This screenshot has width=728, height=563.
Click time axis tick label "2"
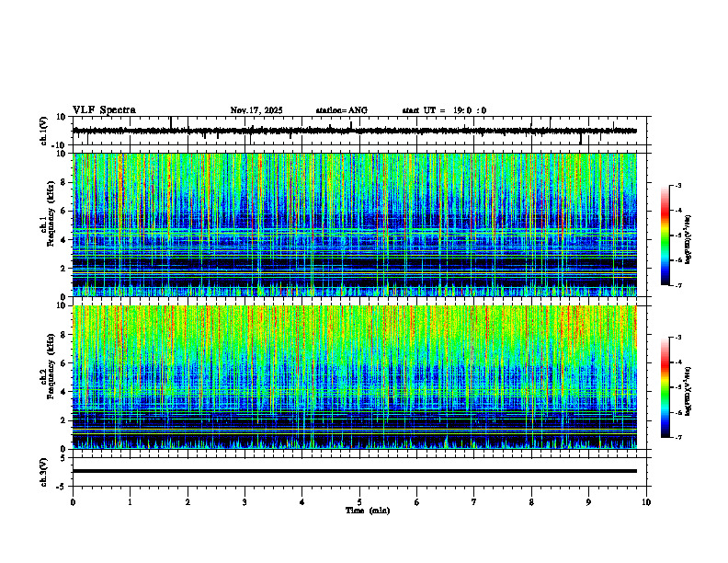pos(188,502)
